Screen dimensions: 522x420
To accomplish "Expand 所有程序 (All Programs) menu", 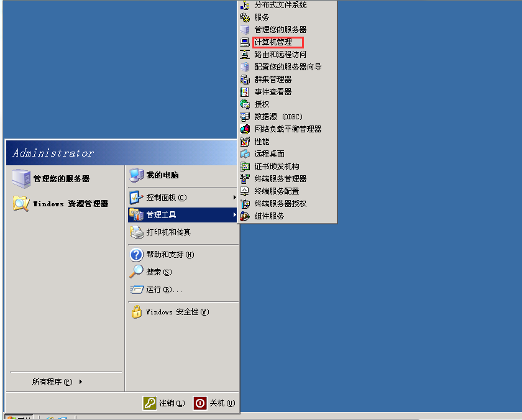I will click(x=57, y=382).
